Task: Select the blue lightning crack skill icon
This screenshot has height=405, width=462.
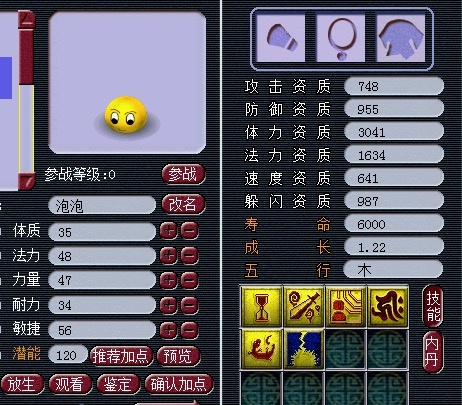Action: pos(304,349)
